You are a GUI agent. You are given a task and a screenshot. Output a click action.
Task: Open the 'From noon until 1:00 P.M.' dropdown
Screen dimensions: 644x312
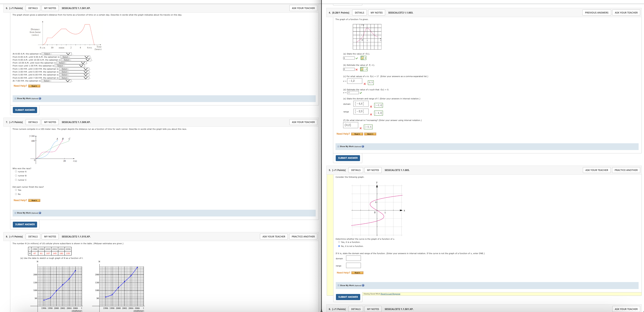click(x=69, y=66)
